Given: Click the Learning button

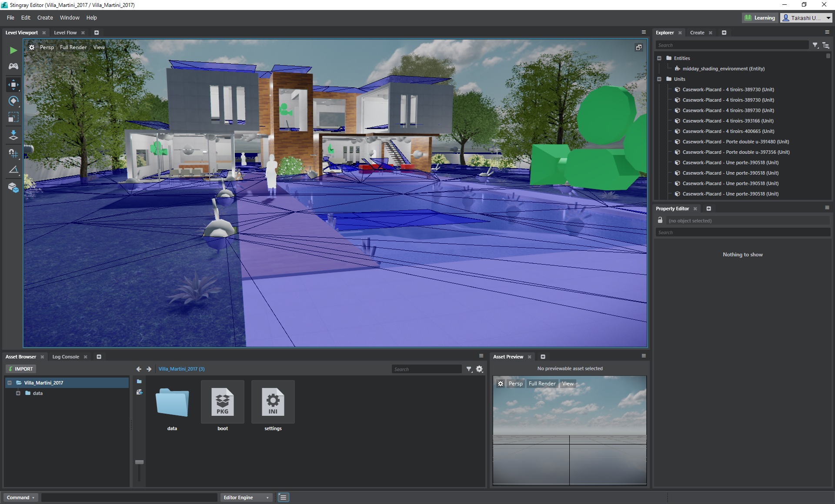Looking at the screenshot, I should pos(759,18).
